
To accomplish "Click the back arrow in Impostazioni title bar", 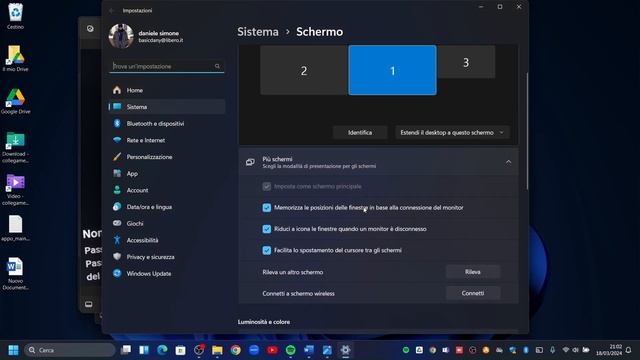I will 111,11.
